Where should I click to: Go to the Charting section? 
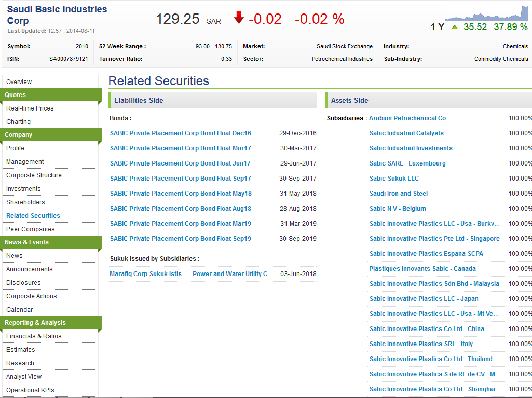coord(18,122)
